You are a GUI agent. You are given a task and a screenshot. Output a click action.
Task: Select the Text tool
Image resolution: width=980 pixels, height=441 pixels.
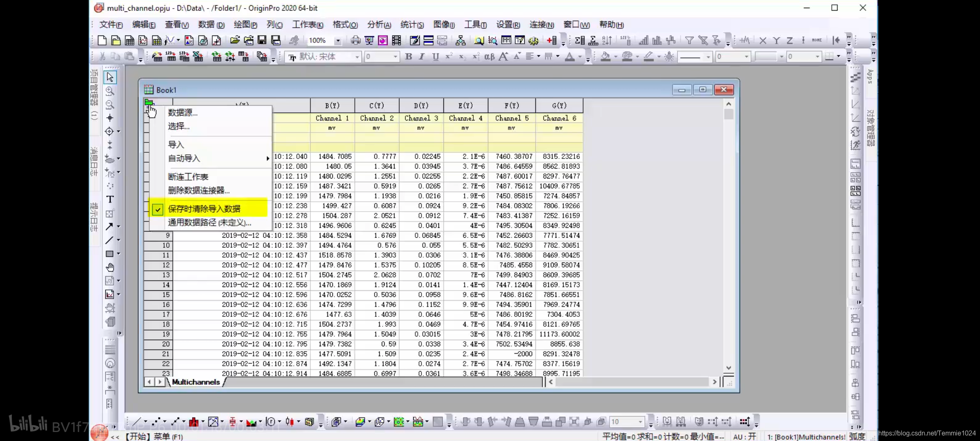tap(110, 200)
